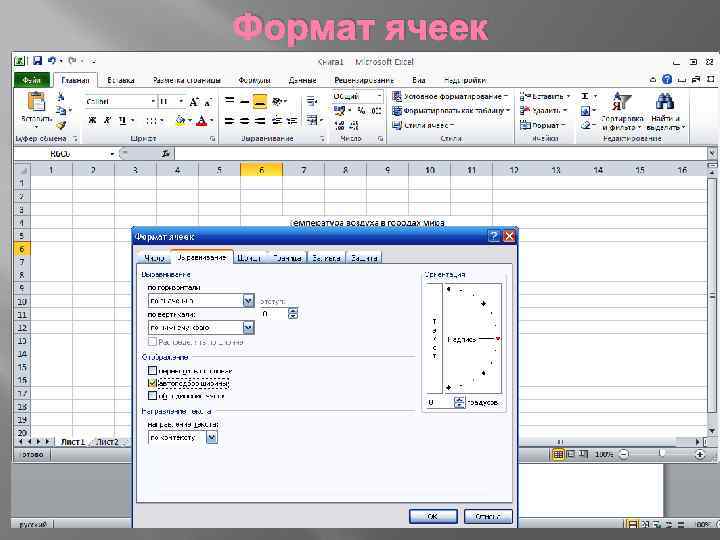This screenshot has height=540, width=720.
Task: Open the Calibri font name dropdown
Action: point(153,101)
